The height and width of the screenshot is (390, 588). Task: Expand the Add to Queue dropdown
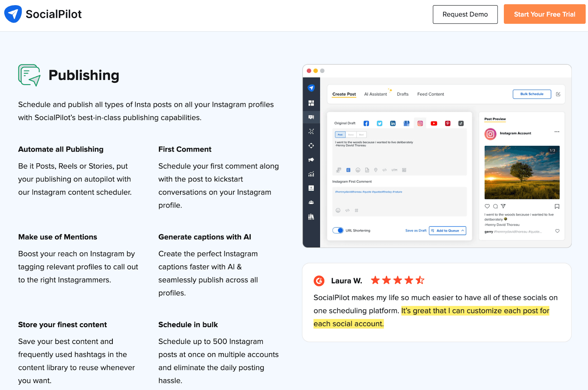463,231
